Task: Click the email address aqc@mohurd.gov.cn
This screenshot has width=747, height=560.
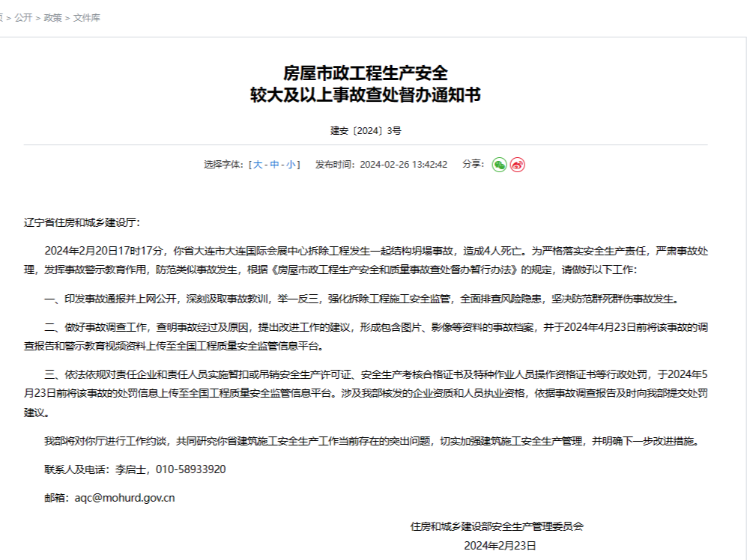Action: click(125, 498)
